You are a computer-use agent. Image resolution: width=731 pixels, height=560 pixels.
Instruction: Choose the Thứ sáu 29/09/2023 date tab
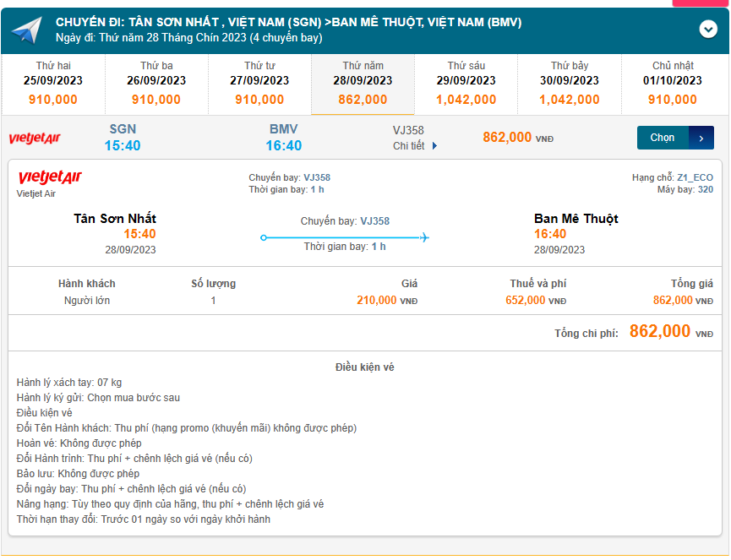click(466, 84)
